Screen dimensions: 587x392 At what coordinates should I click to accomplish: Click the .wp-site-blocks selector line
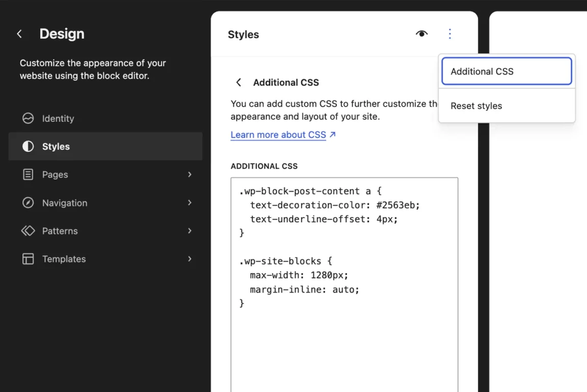point(286,261)
